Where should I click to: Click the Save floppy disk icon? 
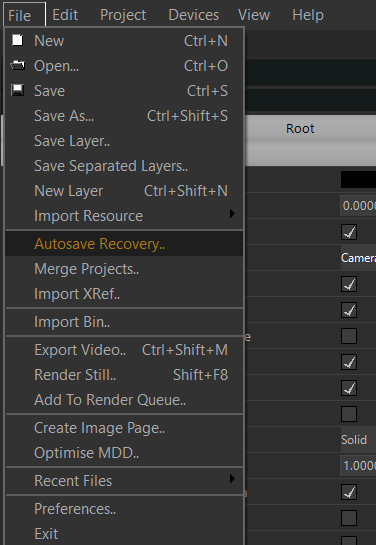coord(17,90)
